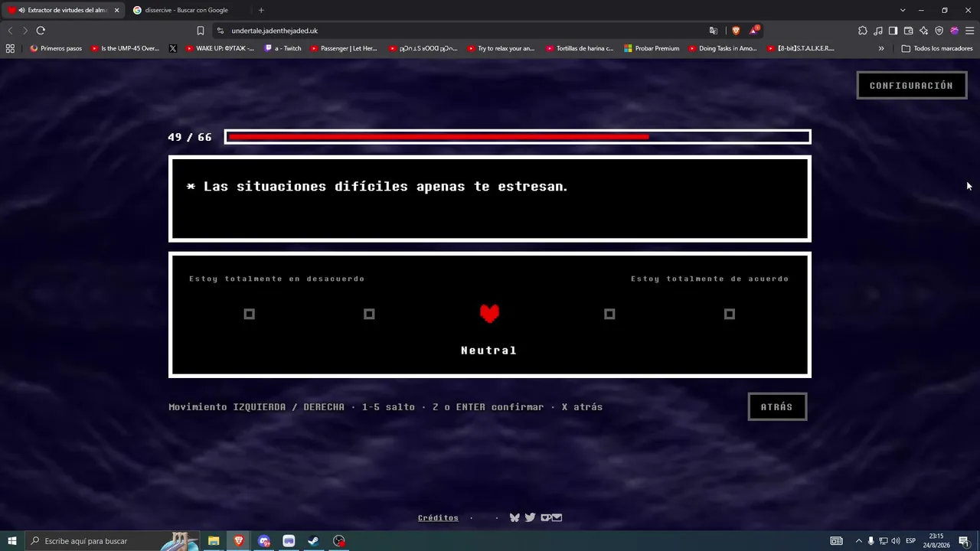This screenshot has height=551, width=980.
Task: Open a new browser tab
Action: (x=261, y=10)
